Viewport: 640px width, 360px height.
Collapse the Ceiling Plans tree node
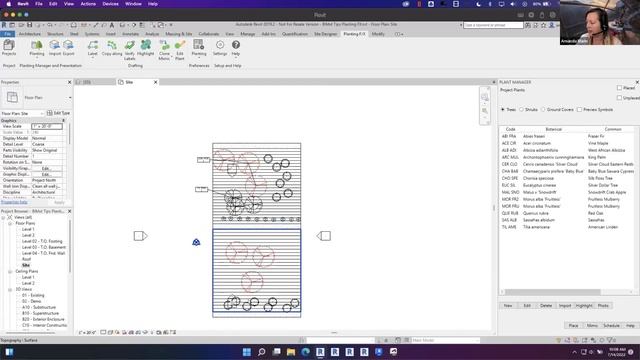[x=10, y=271]
